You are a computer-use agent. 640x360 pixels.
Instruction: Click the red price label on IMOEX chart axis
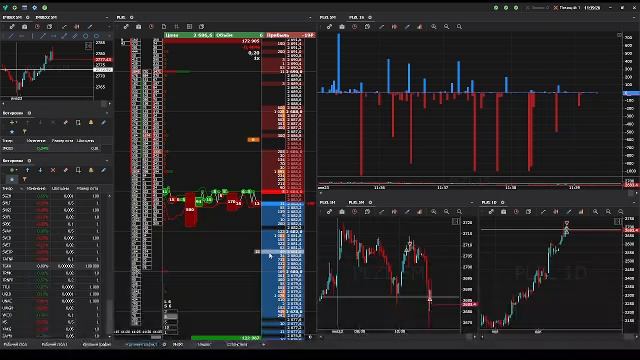[x=103, y=60]
